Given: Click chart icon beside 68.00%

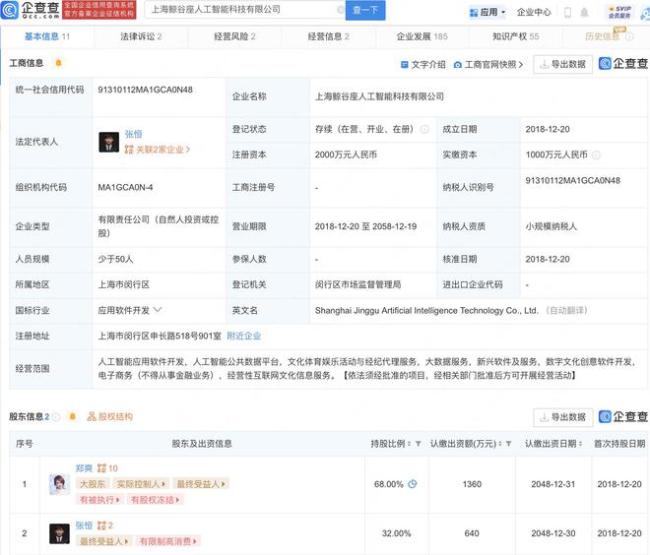Looking at the screenshot, I should [x=412, y=484].
